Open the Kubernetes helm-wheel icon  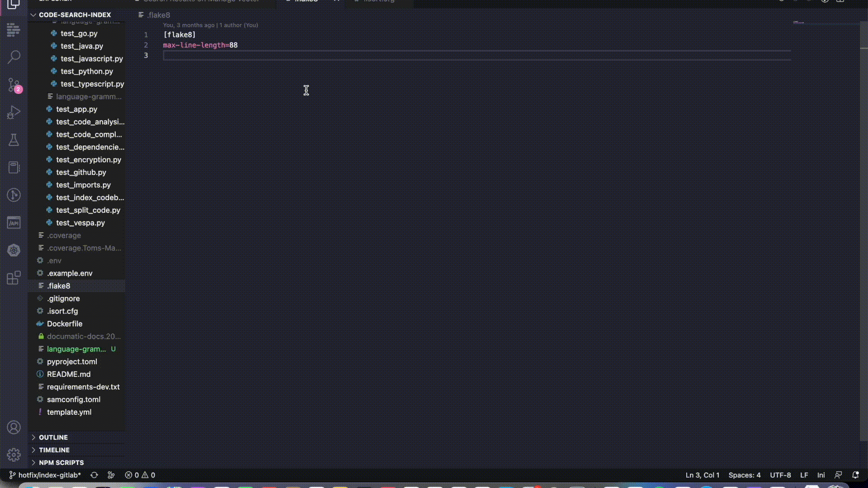click(x=14, y=250)
